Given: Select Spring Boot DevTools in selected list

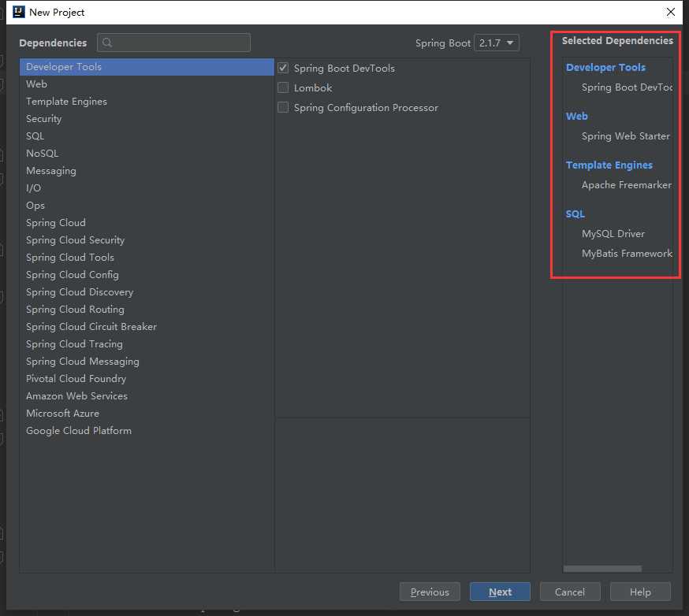Looking at the screenshot, I should point(627,87).
